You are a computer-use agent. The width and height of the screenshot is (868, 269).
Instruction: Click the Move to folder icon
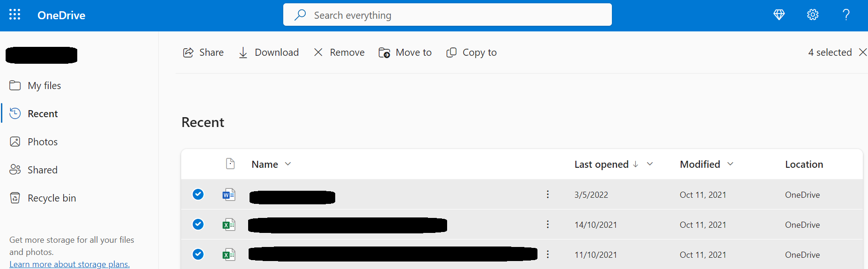(x=384, y=52)
